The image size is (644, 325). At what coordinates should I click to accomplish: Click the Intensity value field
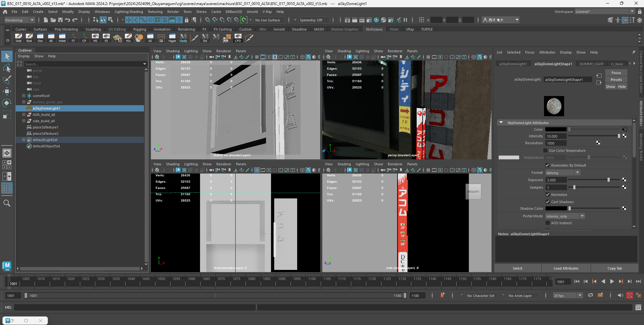point(556,136)
